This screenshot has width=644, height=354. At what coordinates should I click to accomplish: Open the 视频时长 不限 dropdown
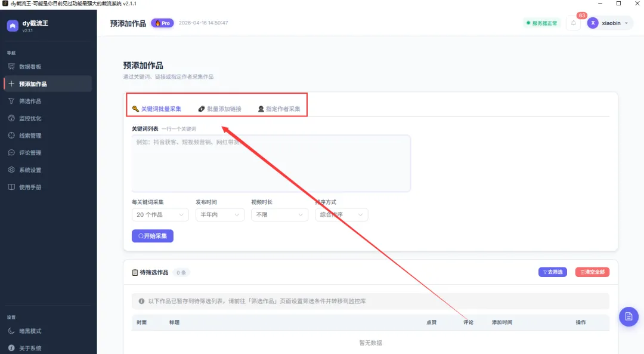click(x=280, y=215)
